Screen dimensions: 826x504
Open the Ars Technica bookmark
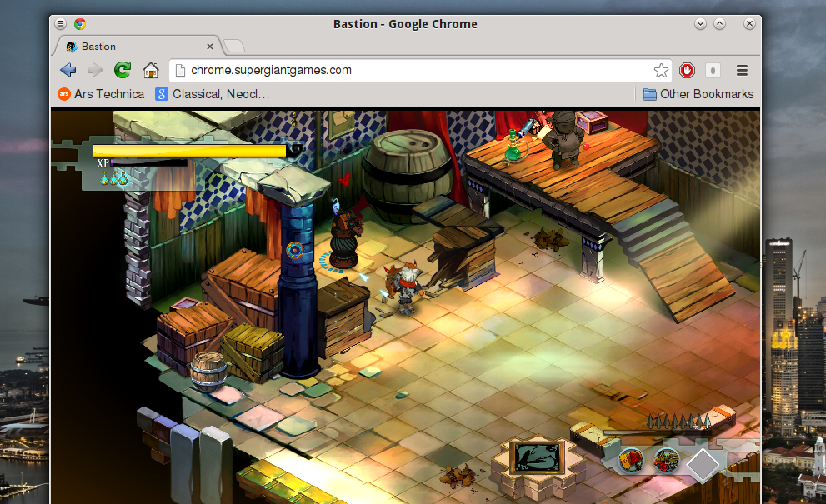101,94
